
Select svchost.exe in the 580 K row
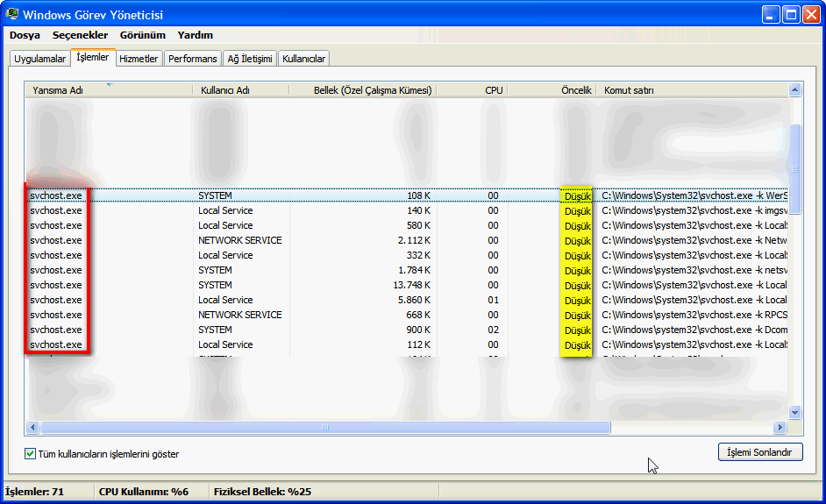(x=56, y=225)
